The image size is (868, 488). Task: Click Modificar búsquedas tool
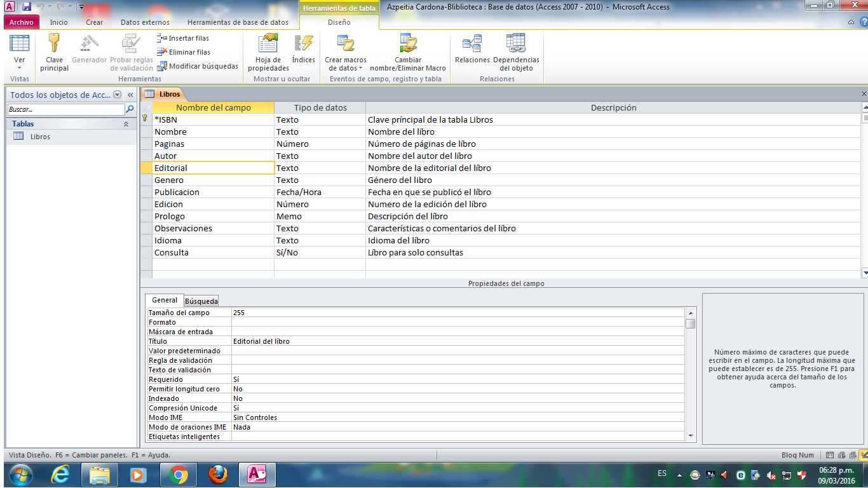click(198, 66)
